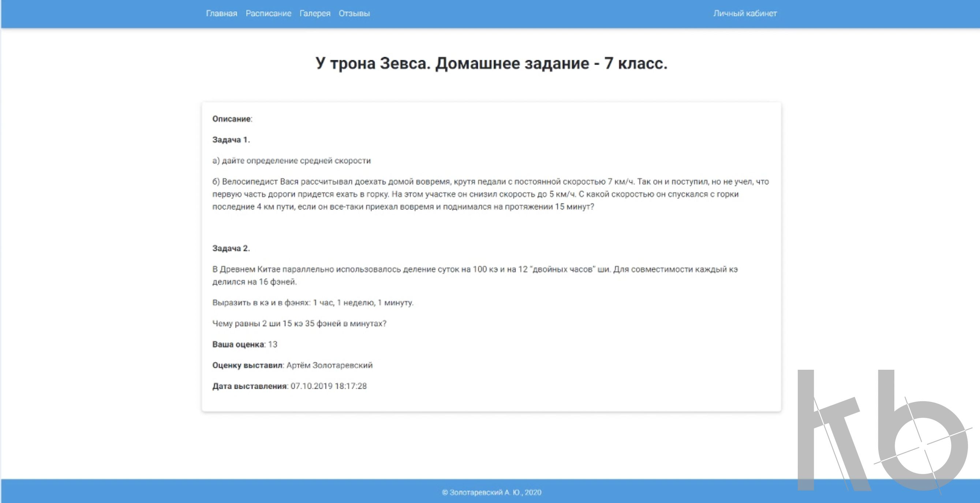Click the 'дайте определение средней скорости' line

291,161
